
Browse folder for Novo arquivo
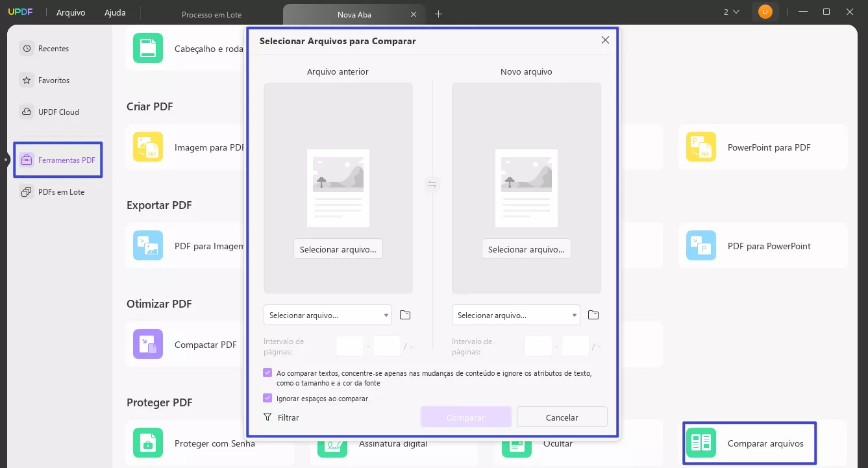tap(593, 315)
